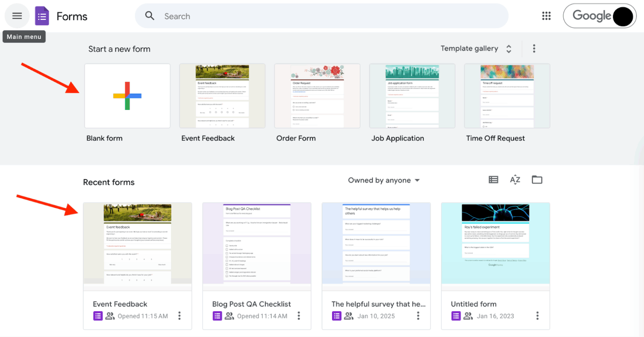Click the shared people icon on Event Feedback

pyautogui.click(x=110, y=316)
